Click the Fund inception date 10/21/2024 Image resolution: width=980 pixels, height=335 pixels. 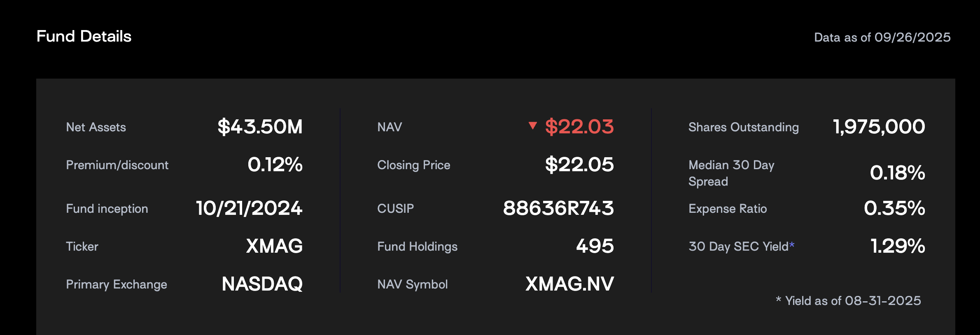(249, 208)
